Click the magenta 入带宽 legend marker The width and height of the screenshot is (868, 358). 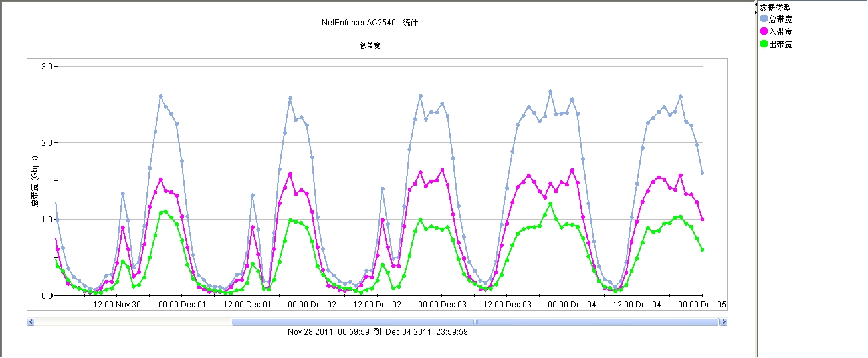tap(764, 32)
